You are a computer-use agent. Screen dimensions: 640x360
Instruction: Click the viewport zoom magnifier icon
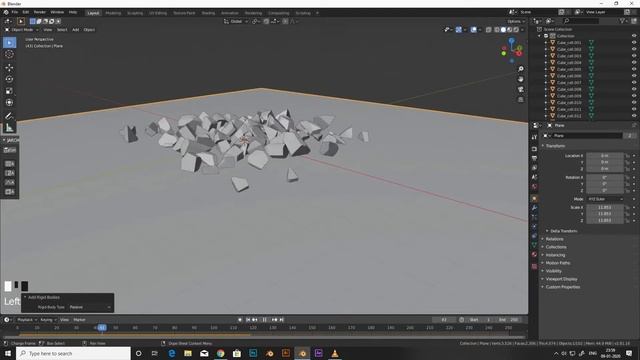tap(521, 69)
